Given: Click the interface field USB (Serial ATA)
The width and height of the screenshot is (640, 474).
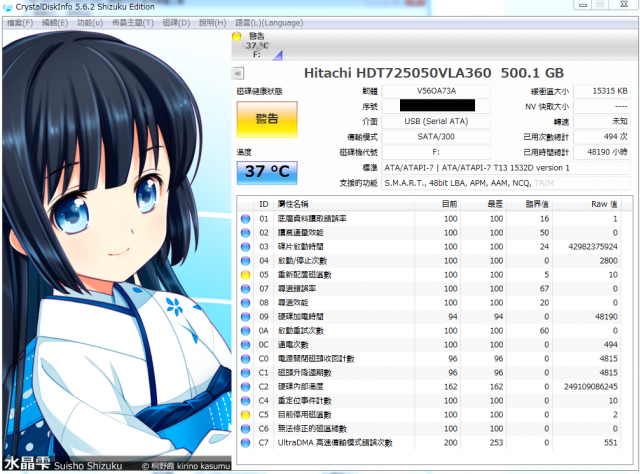Looking at the screenshot, I should [x=436, y=122].
